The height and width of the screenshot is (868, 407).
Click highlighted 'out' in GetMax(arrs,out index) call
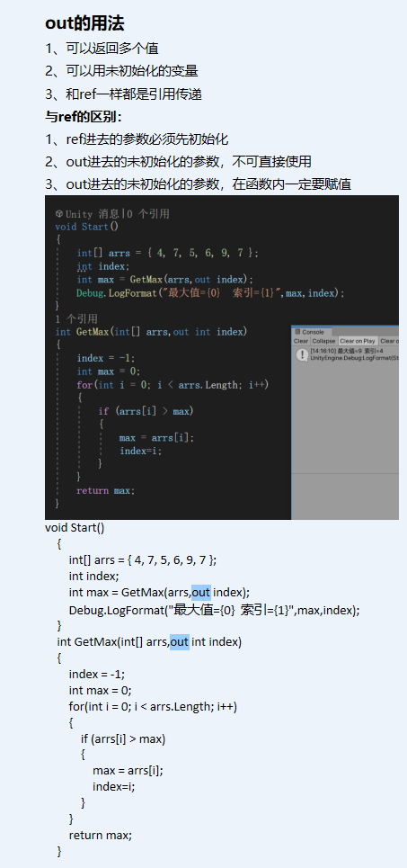[201, 593]
